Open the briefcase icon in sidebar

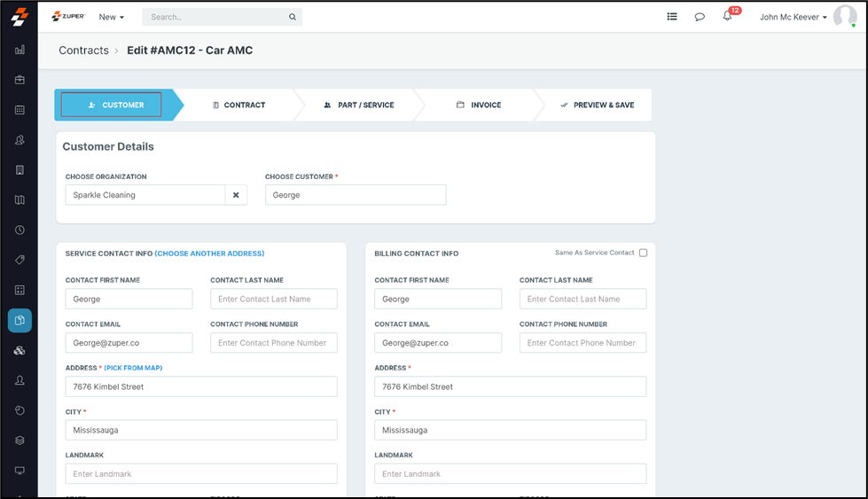click(x=20, y=80)
